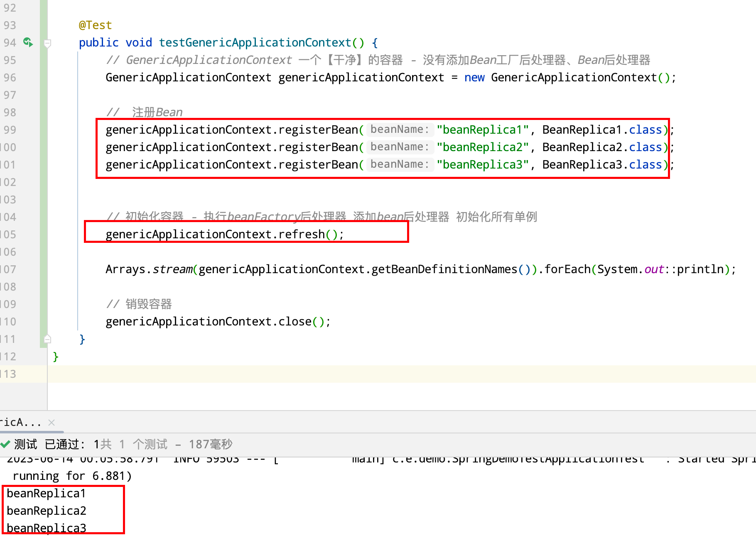Click the comment '// 销毁容器'
This screenshot has width=756, height=538.
139,304
